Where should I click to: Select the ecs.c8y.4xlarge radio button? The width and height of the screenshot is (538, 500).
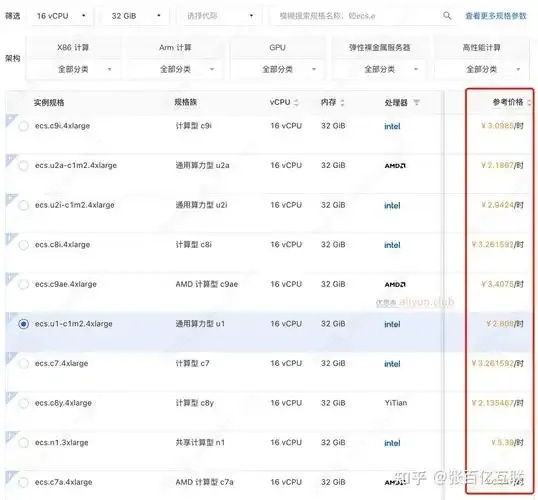[23, 403]
